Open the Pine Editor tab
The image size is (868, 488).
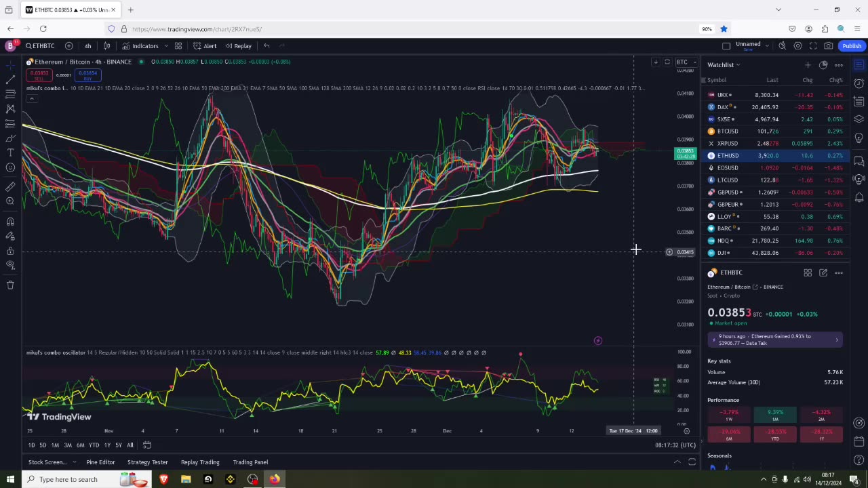pos(100,462)
